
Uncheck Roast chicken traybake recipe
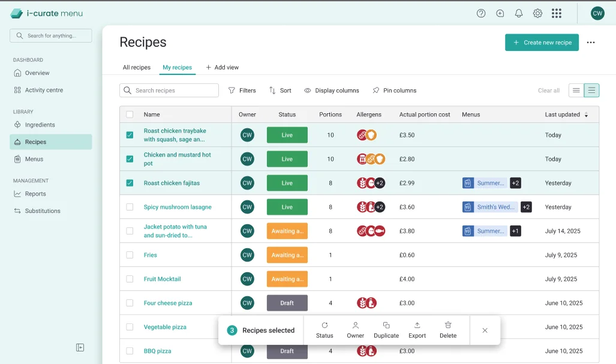[130, 135]
